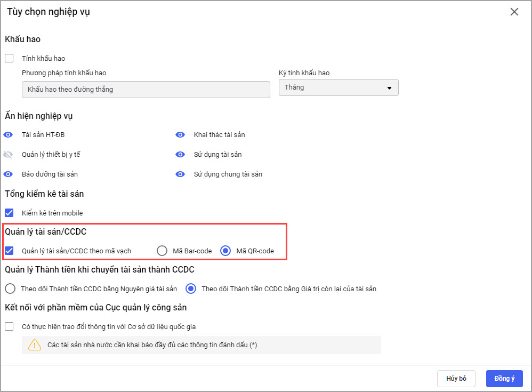Open the Kỳ tính khấu hao dropdown
The image size is (532, 392).
(338, 87)
